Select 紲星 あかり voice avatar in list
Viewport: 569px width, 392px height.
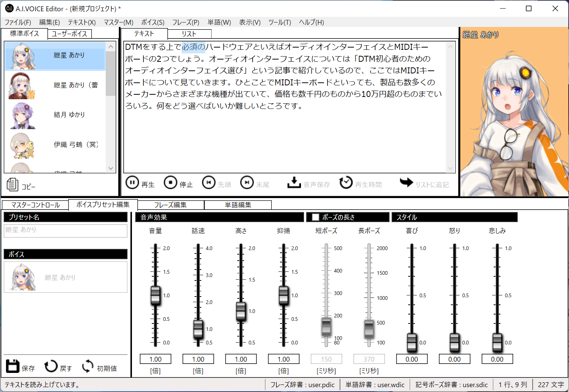(x=23, y=56)
